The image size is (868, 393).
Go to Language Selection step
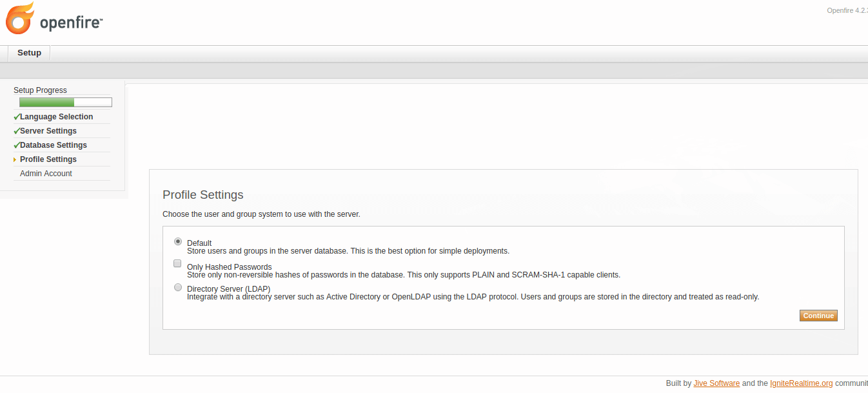(56, 117)
